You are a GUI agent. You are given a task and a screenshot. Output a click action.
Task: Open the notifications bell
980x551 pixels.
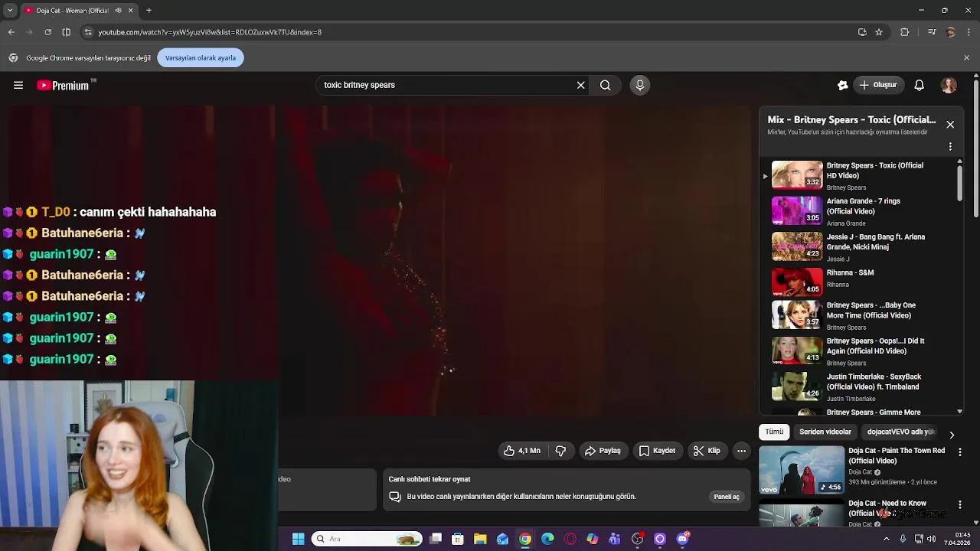pos(920,85)
